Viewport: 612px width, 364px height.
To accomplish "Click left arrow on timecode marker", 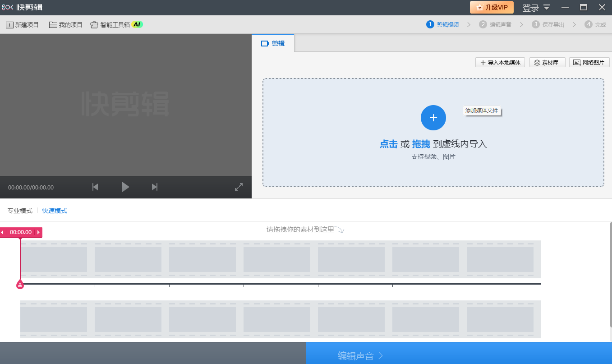I will coord(3,232).
